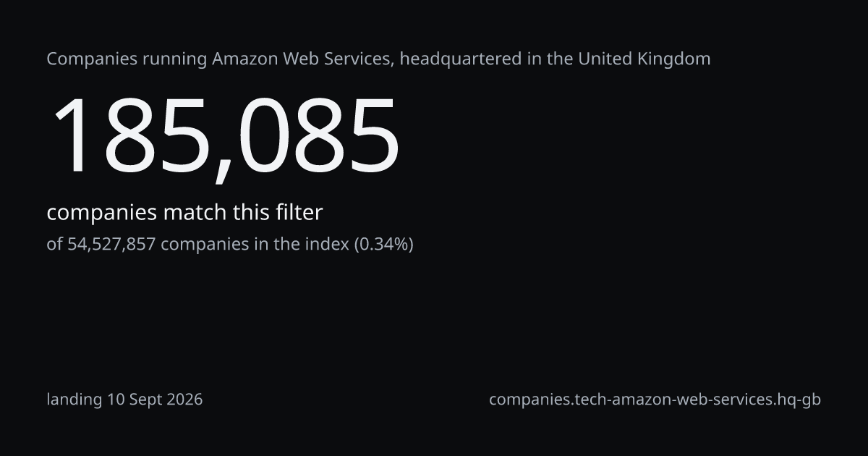This screenshot has width=868, height=456.
Task: Click the (0.34%) percentage value
Action: coord(383,245)
